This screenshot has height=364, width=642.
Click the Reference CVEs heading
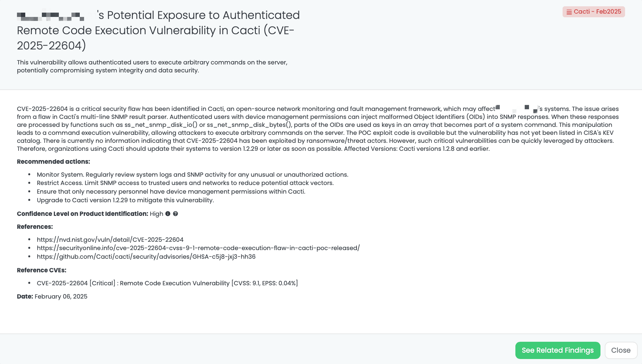click(42, 270)
